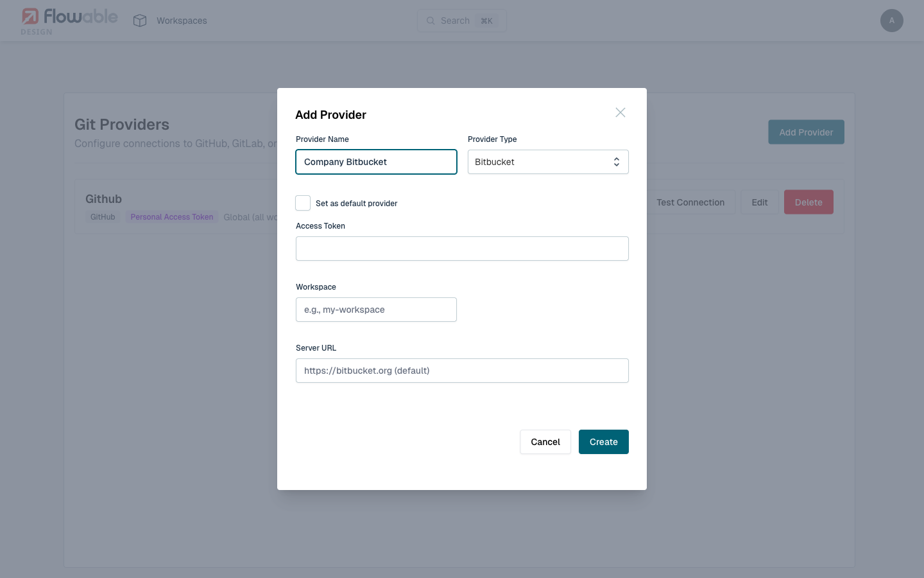Click the Github provider name
The width and height of the screenshot is (924, 578).
pyautogui.click(x=103, y=199)
